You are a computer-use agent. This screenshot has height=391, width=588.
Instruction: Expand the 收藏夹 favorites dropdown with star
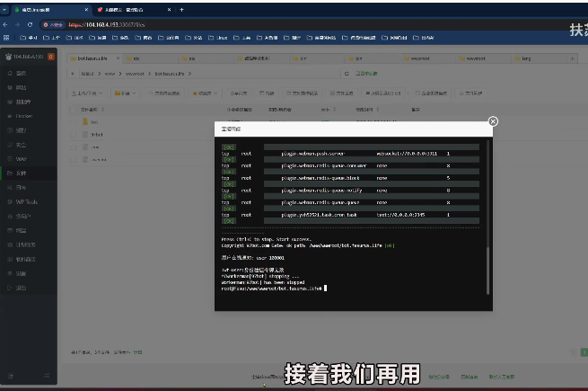(205, 93)
